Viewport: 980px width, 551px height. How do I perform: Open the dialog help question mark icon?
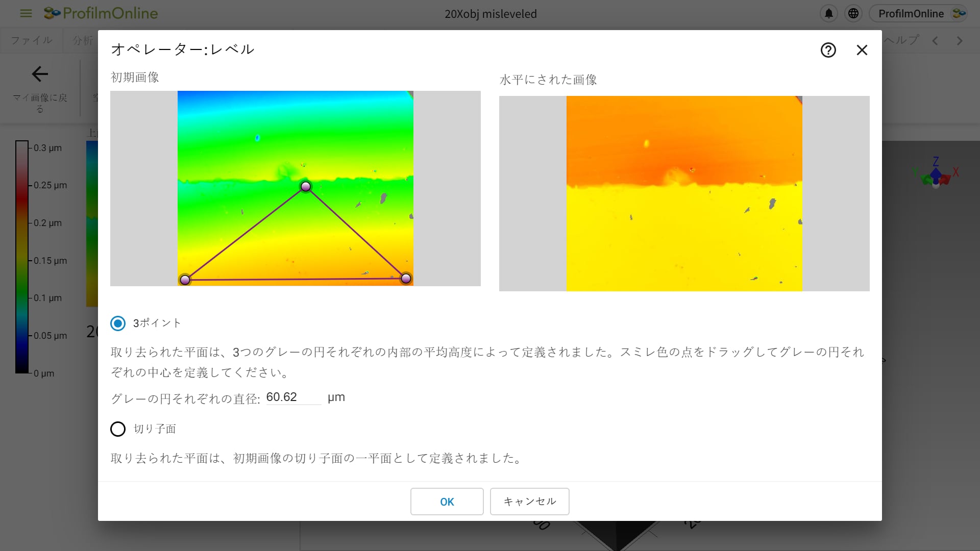(x=828, y=50)
